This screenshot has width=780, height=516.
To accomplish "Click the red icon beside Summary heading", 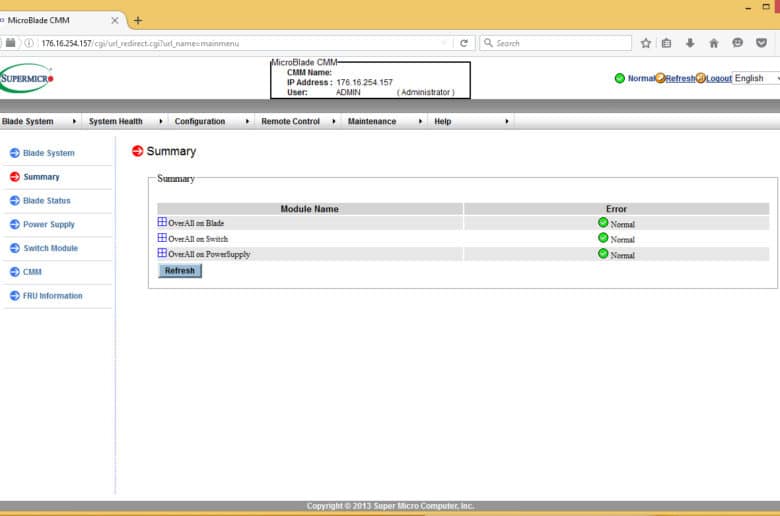I will point(137,151).
